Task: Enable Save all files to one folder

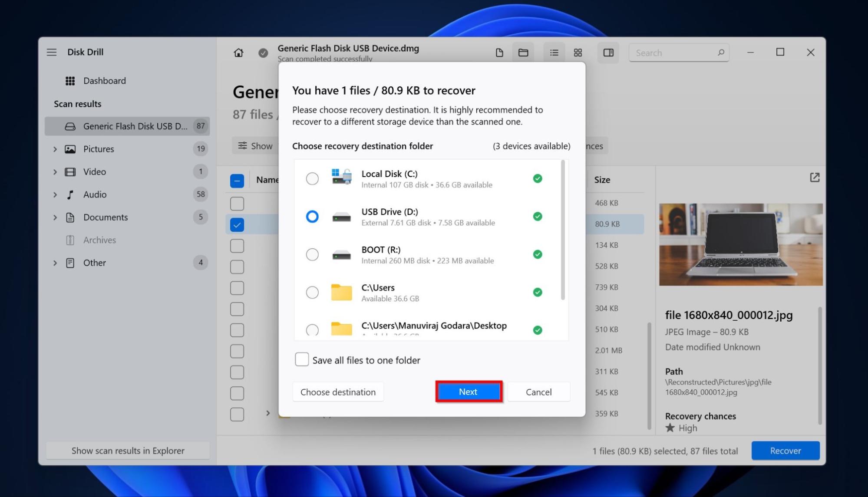Action: click(300, 359)
